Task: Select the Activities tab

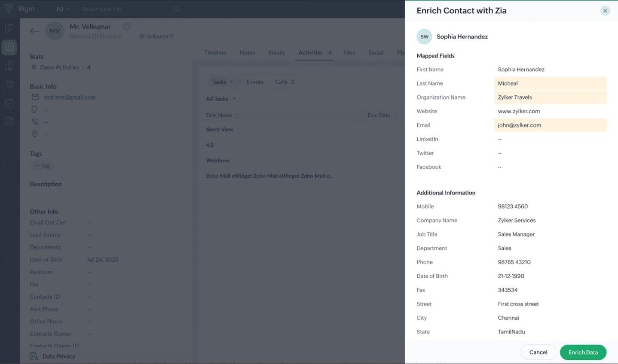Action: (314, 52)
